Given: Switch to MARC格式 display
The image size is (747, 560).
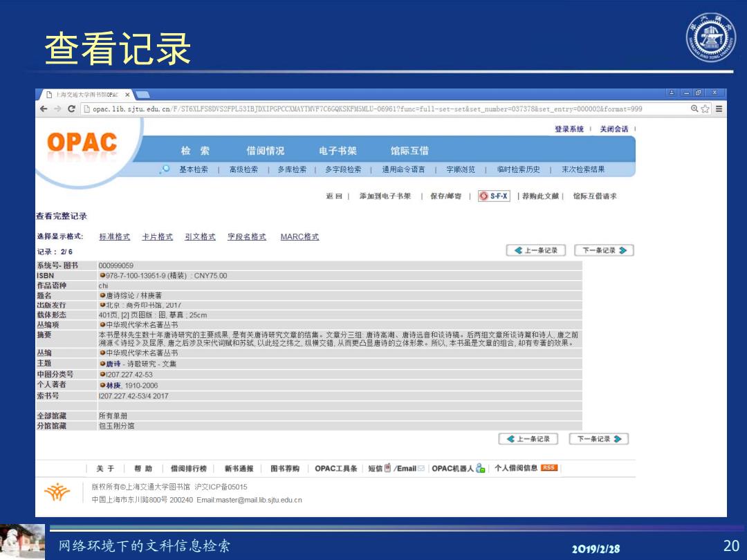Looking at the screenshot, I should point(299,236).
